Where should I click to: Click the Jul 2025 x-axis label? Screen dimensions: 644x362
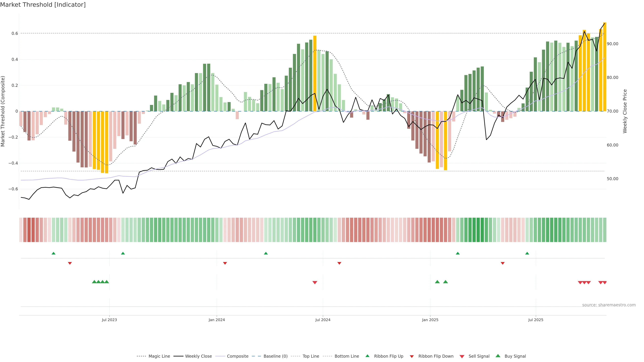tap(536, 320)
